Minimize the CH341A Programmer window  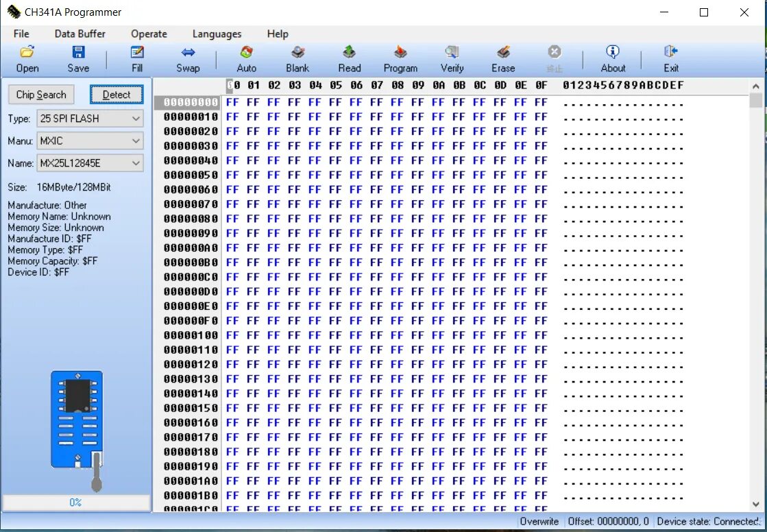click(x=664, y=12)
